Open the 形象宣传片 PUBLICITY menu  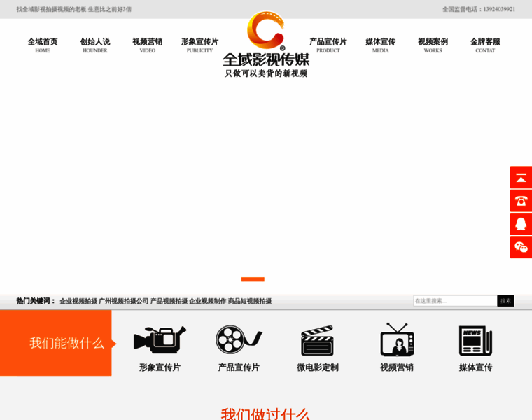[x=199, y=45]
